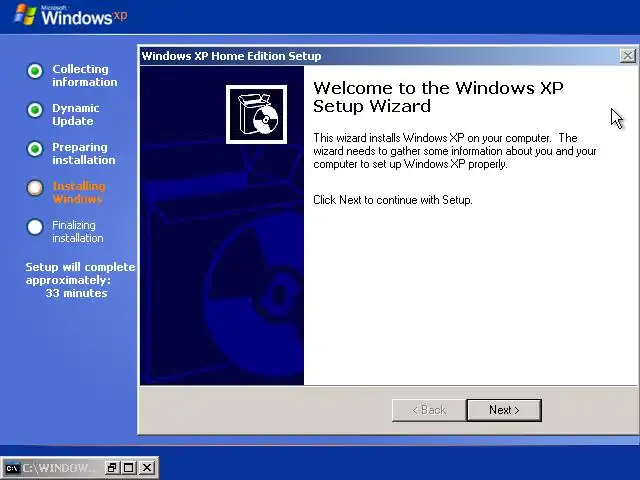Restore the minimized C:\WINDOW... console window
This screenshot has height=480, width=640.
[x=112, y=468]
